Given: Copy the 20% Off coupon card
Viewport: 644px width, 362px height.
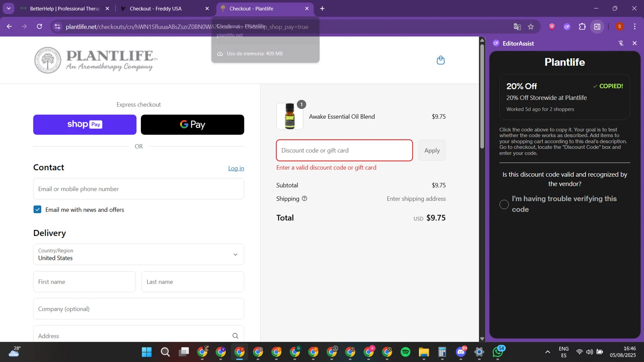Looking at the screenshot, I should (565, 97).
